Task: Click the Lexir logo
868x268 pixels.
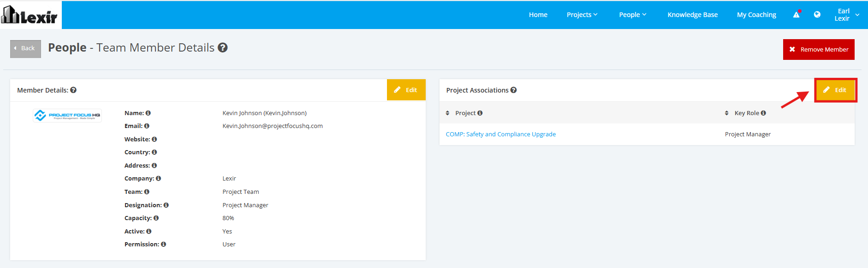Action: click(x=30, y=15)
